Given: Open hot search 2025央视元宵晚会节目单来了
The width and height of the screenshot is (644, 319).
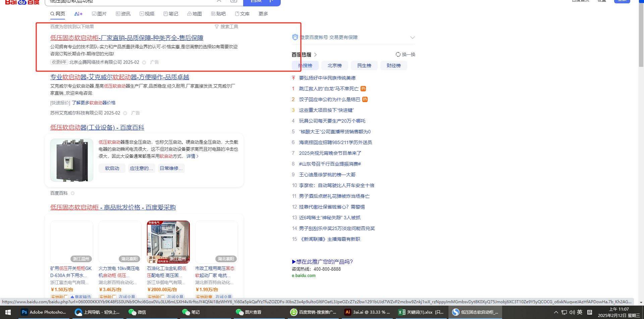Looking at the screenshot, I should point(330,153).
